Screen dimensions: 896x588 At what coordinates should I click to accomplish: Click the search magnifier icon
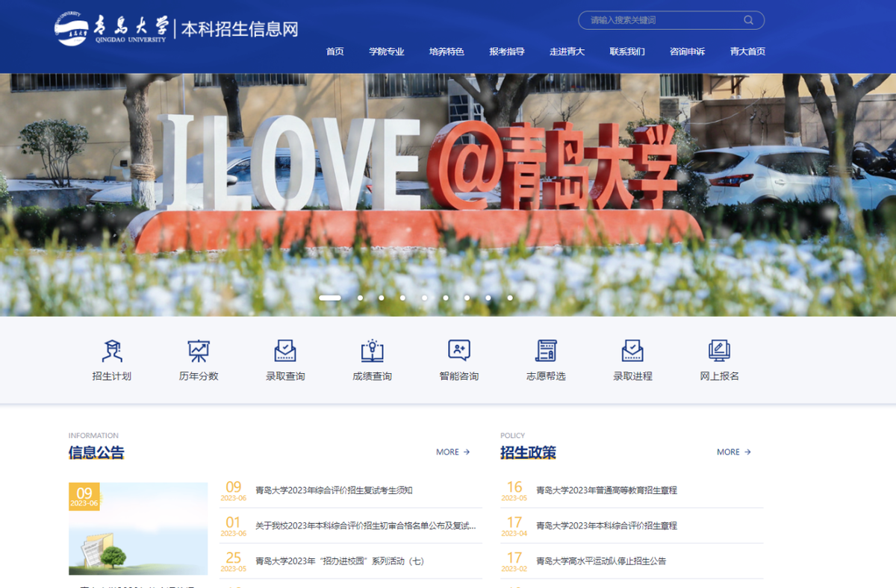[749, 20]
